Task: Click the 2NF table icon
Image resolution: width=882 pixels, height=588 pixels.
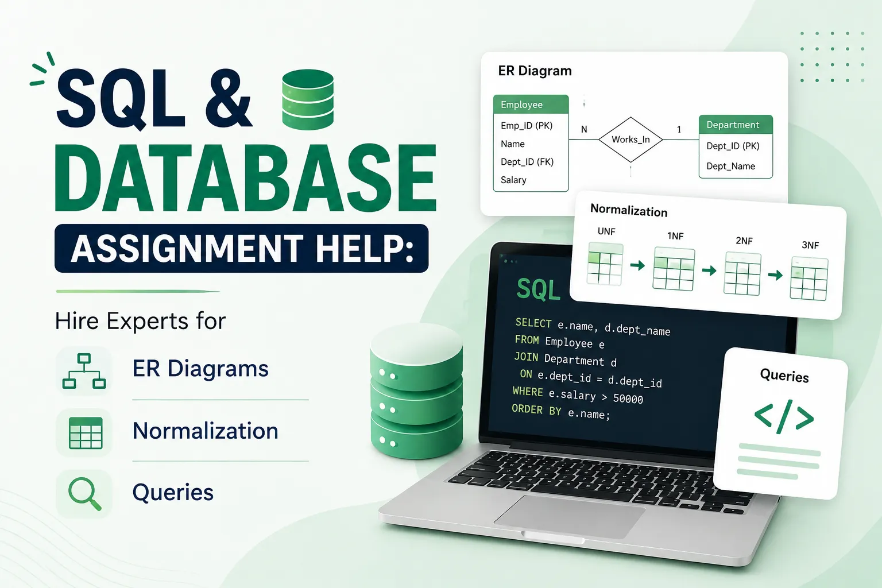Action: [742, 274]
